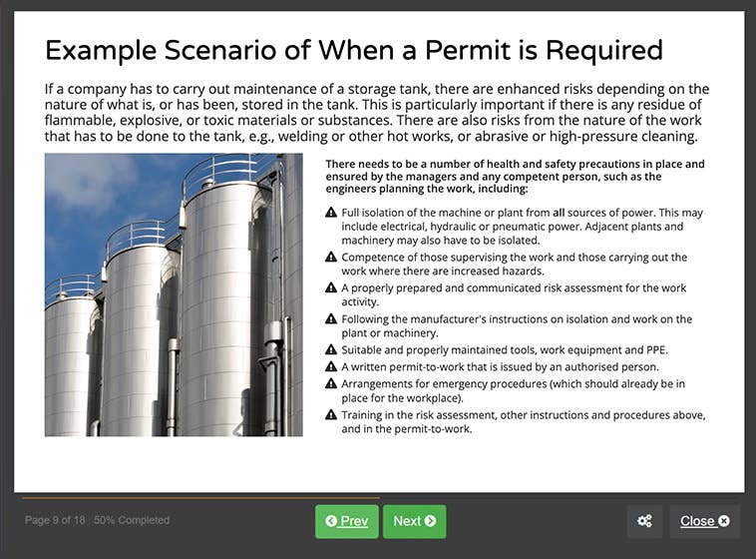756x559 pixels.
Task: Open the settings gears icon
Action: 644,521
